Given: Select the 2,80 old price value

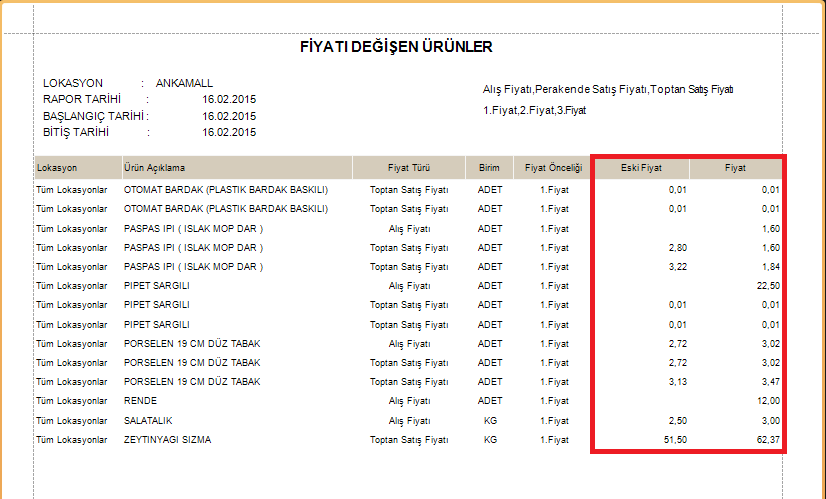Looking at the screenshot, I should click(x=678, y=248).
